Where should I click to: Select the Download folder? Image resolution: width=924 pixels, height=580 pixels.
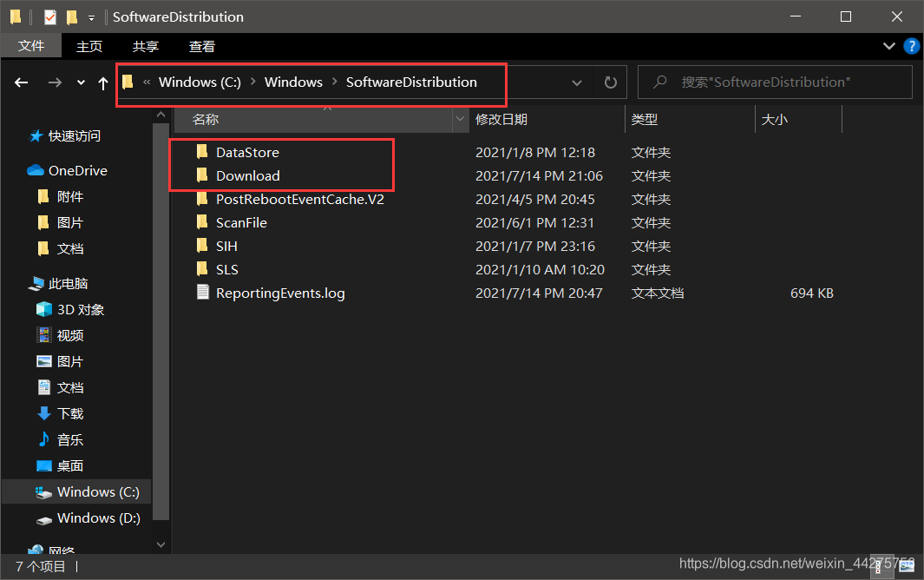tap(247, 176)
